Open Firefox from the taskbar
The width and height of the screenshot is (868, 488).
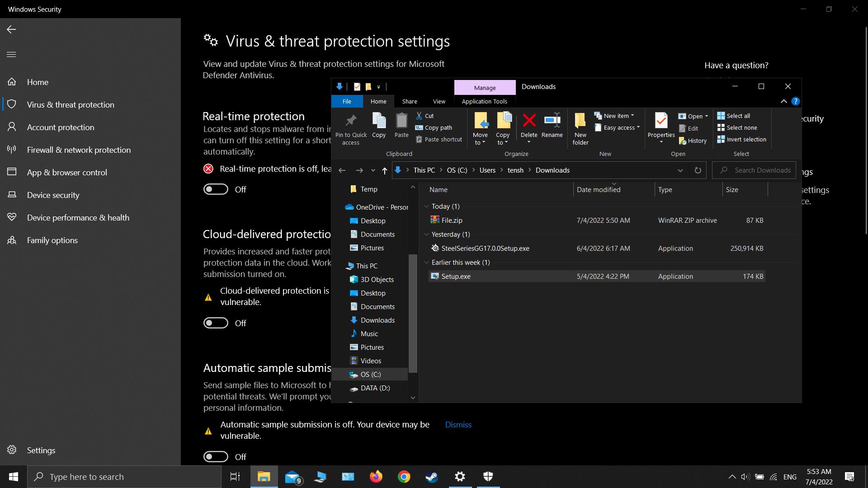(x=376, y=477)
